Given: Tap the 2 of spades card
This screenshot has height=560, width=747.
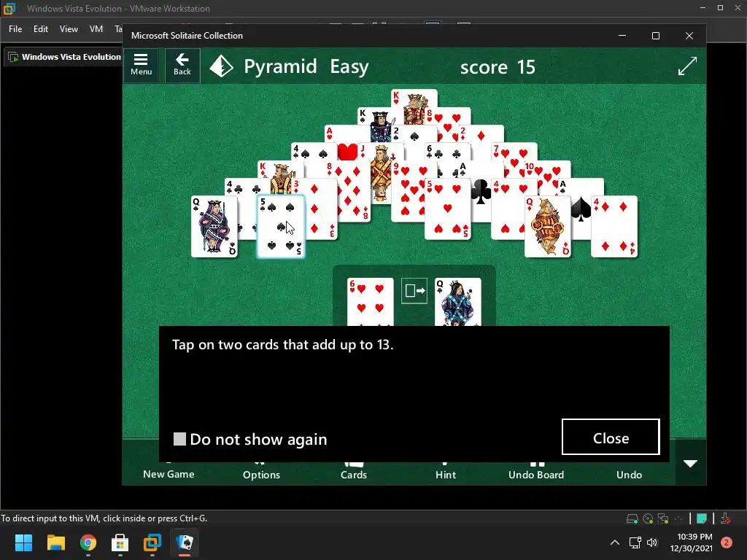Looking at the screenshot, I should click(x=414, y=134).
